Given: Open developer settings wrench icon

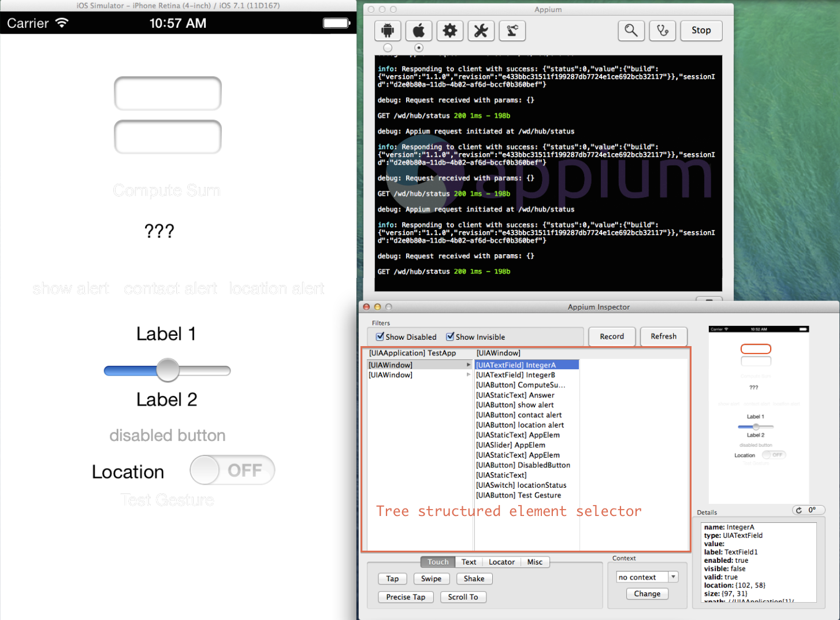Looking at the screenshot, I should point(481,31).
